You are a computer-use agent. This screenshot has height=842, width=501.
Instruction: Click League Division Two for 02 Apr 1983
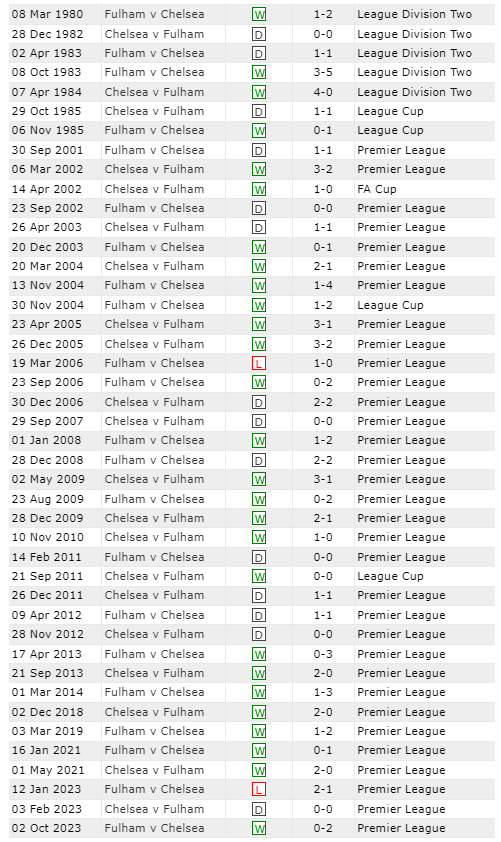pos(414,53)
